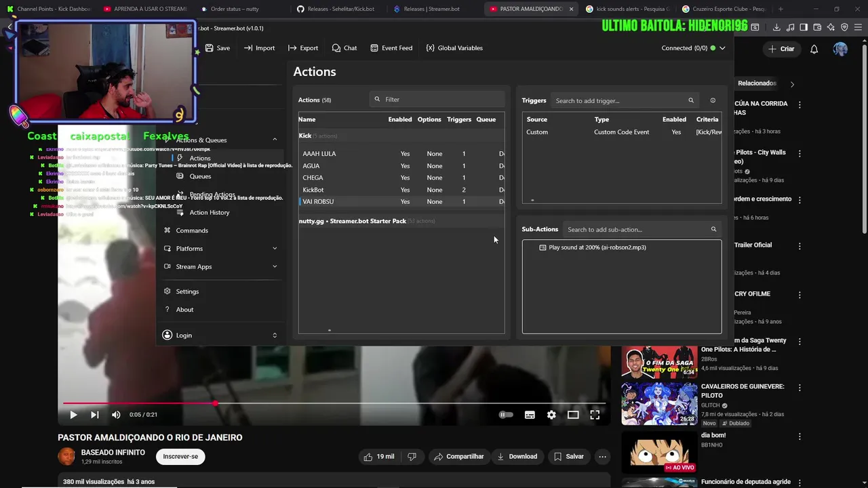Click the actions Filter field

[x=437, y=100]
